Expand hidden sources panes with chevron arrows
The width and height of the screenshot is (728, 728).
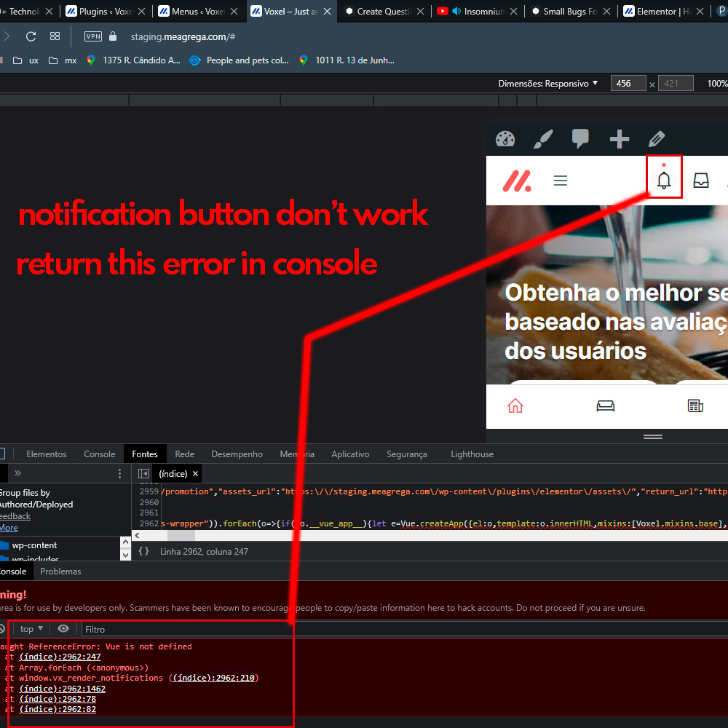[x=17, y=472]
